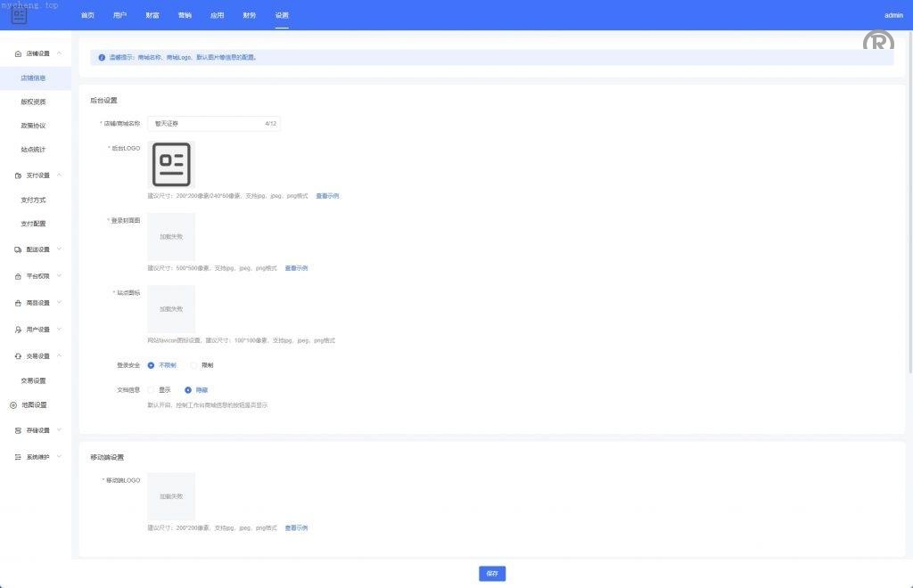Collapse the 店铺设置 section chevron
This screenshot has width=913, height=588.
[x=59, y=54]
